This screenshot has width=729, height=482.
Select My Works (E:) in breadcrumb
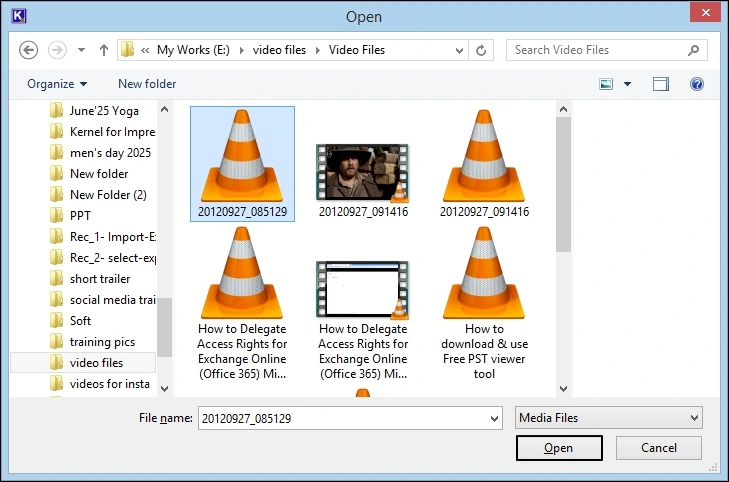[x=193, y=50]
